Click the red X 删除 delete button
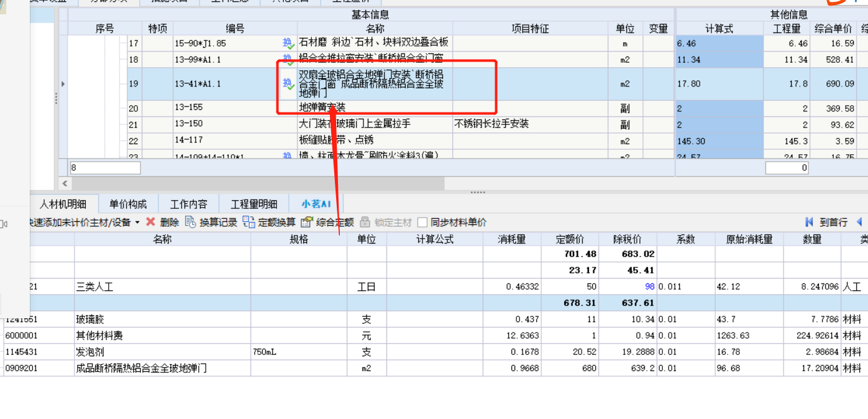Image resolution: width=868 pixels, height=419 pixels. tap(162, 222)
